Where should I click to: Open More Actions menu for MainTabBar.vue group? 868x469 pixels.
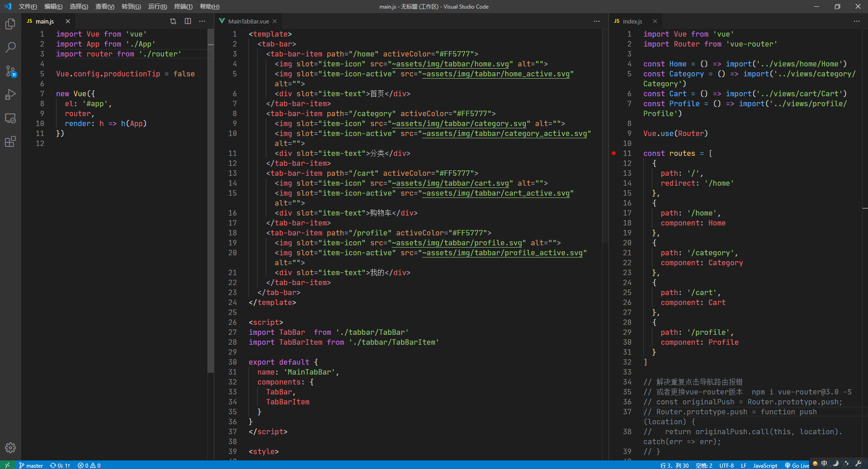pyautogui.click(x=597, y=21)
